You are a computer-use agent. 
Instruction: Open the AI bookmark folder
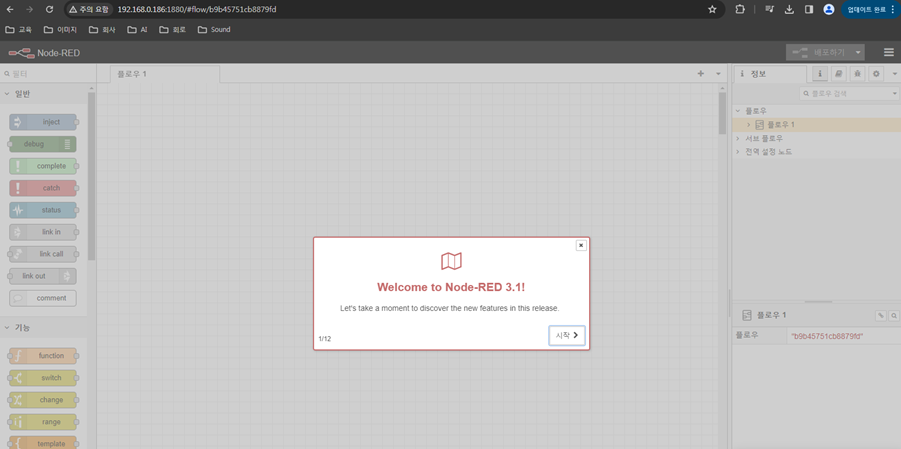pos(138,29)
